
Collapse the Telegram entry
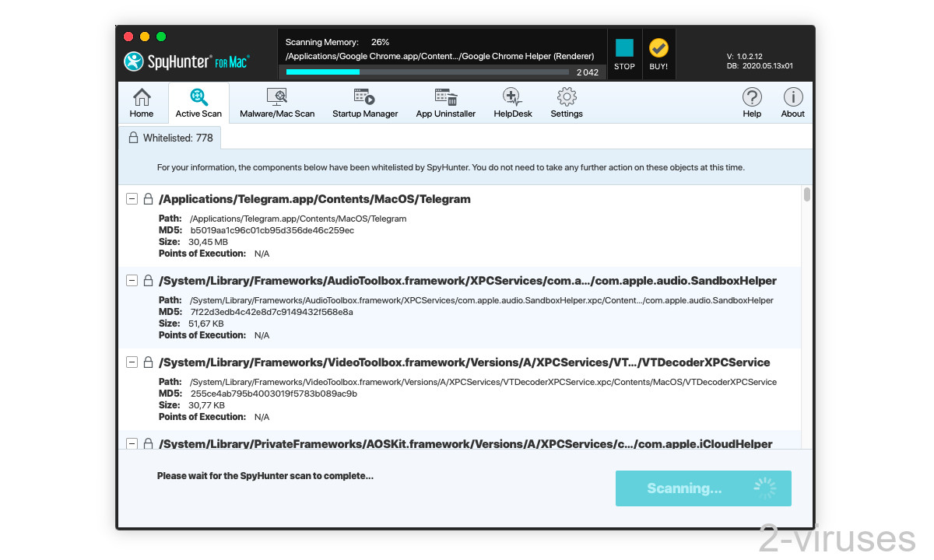(132, 199)
